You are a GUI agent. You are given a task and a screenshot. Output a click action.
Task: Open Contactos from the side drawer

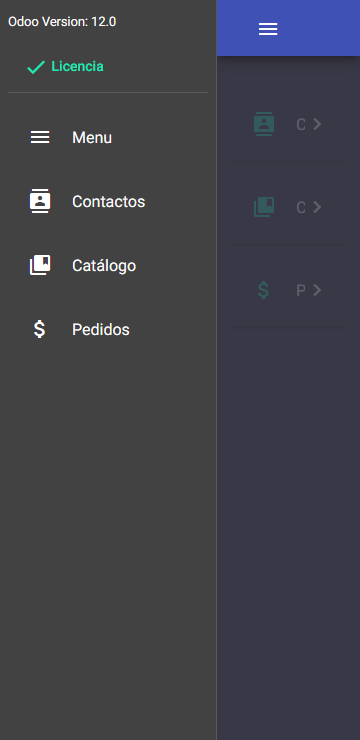click(108, 202)
